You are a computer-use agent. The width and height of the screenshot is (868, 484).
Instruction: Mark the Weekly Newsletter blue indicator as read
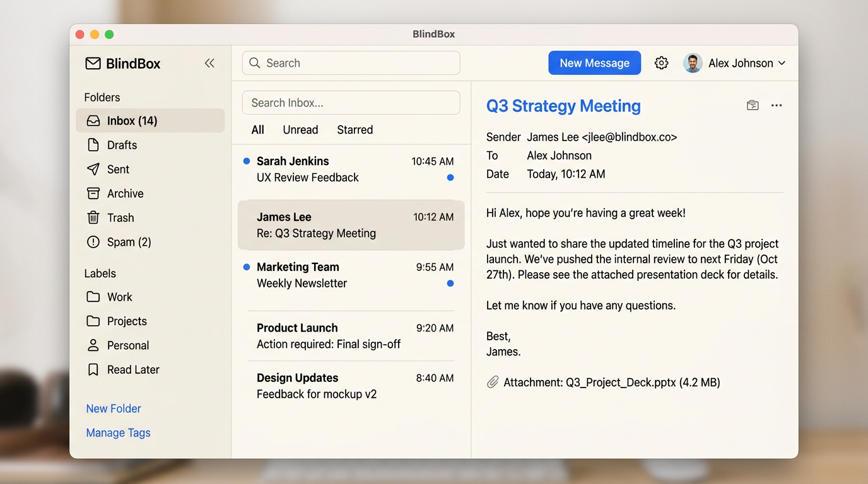point(450,283)
